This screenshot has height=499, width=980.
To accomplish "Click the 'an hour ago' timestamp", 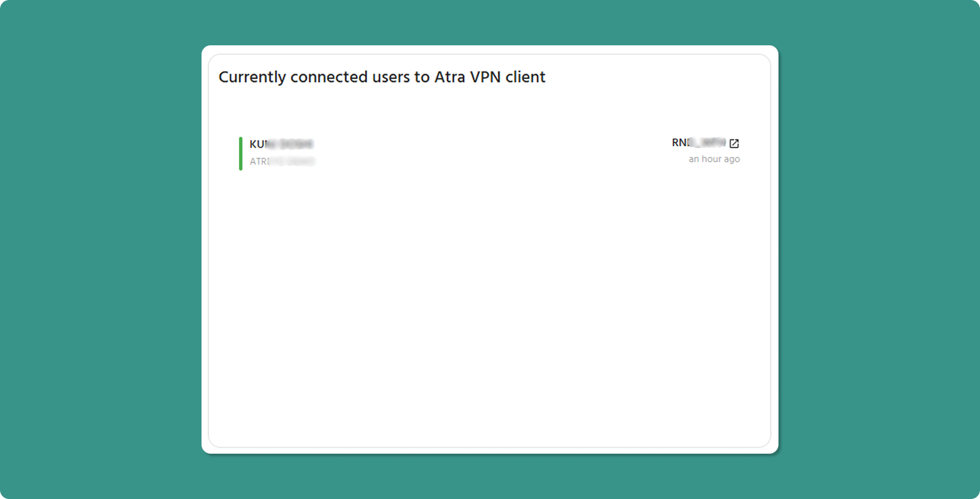I will tap(714, 159).
